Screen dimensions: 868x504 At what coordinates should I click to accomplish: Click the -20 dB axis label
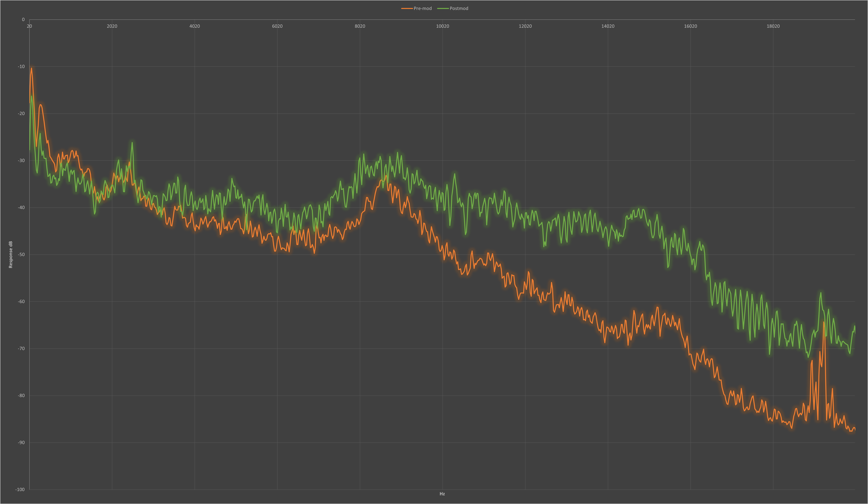[21, 114]
